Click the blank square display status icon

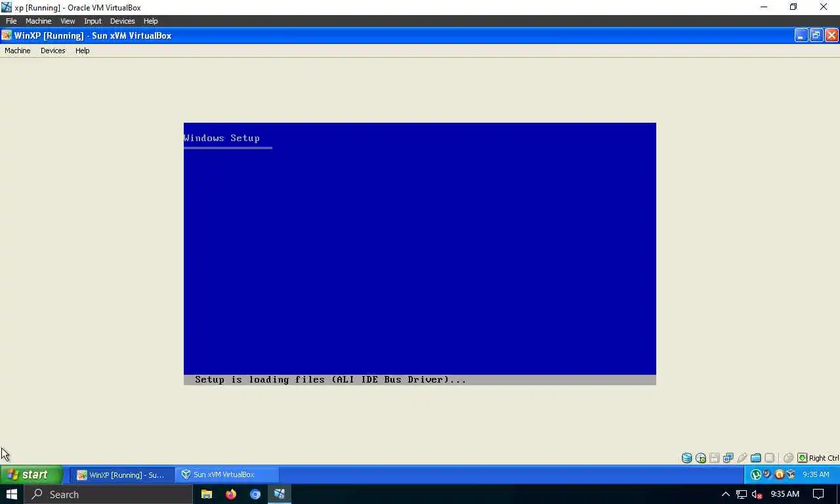pyautogui.click(x=770, y=458)
